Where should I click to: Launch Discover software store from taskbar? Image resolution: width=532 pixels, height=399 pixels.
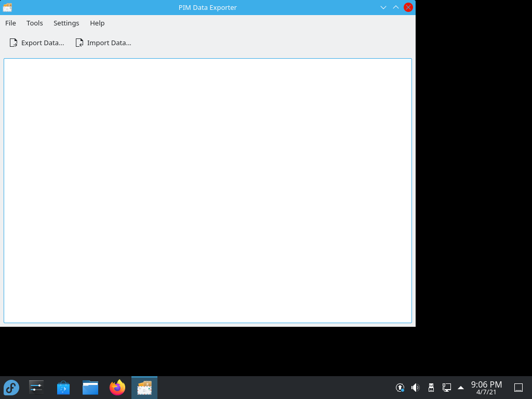(63, 388)
